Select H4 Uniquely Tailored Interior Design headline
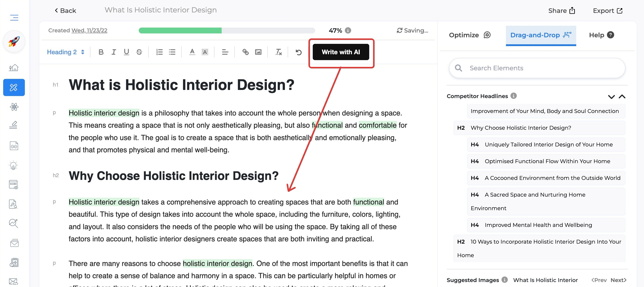 point(546,144)
